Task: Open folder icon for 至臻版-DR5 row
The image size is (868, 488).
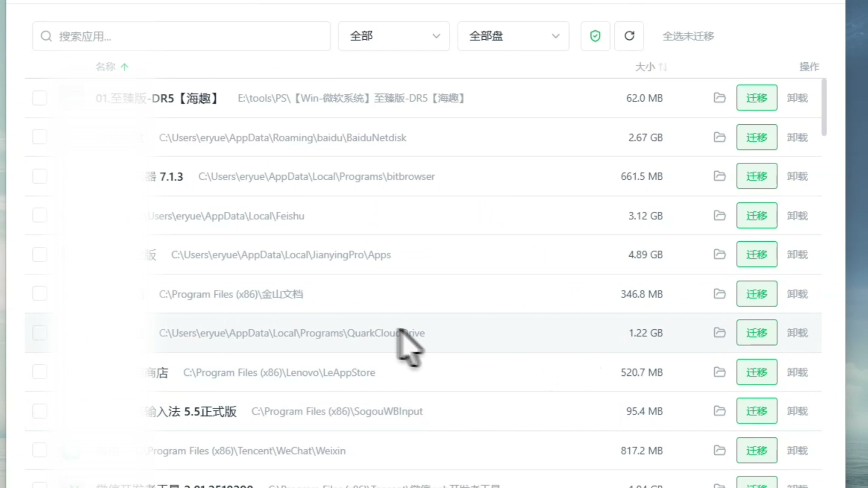Action: (x=719, y=98)
